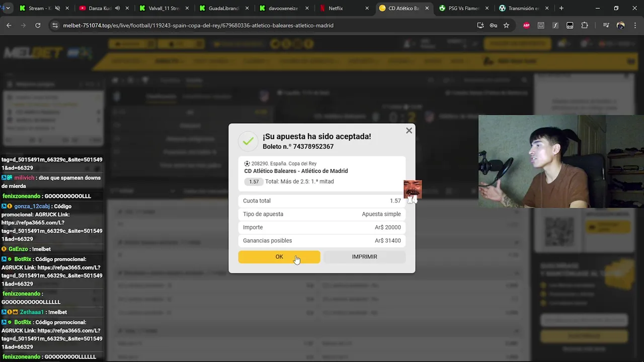Click the BotRix badge icon above Zethaaa1

[x=4, y=259]
